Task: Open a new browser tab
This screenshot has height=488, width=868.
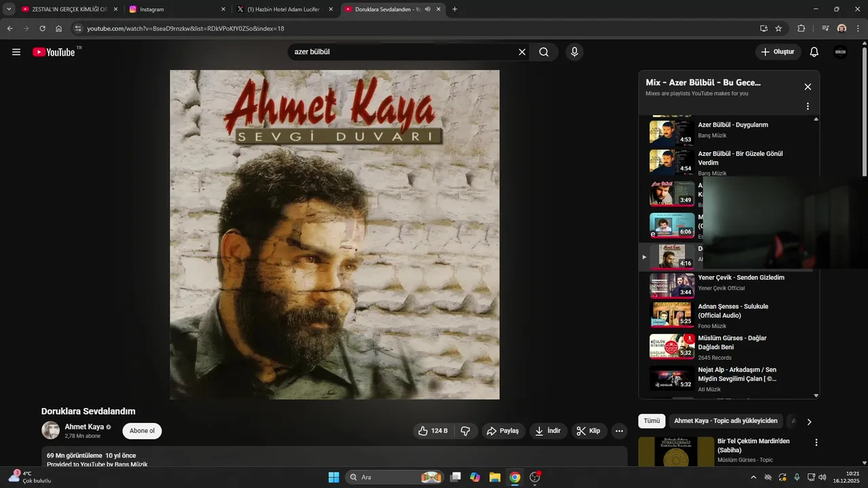Action: coord(454,9)
